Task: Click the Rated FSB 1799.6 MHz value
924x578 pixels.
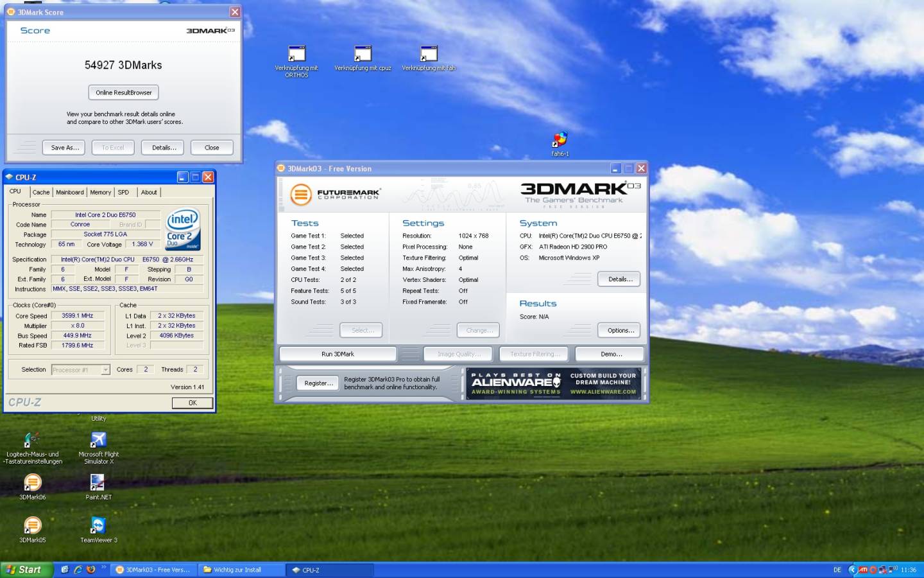Action: (78, 346)
